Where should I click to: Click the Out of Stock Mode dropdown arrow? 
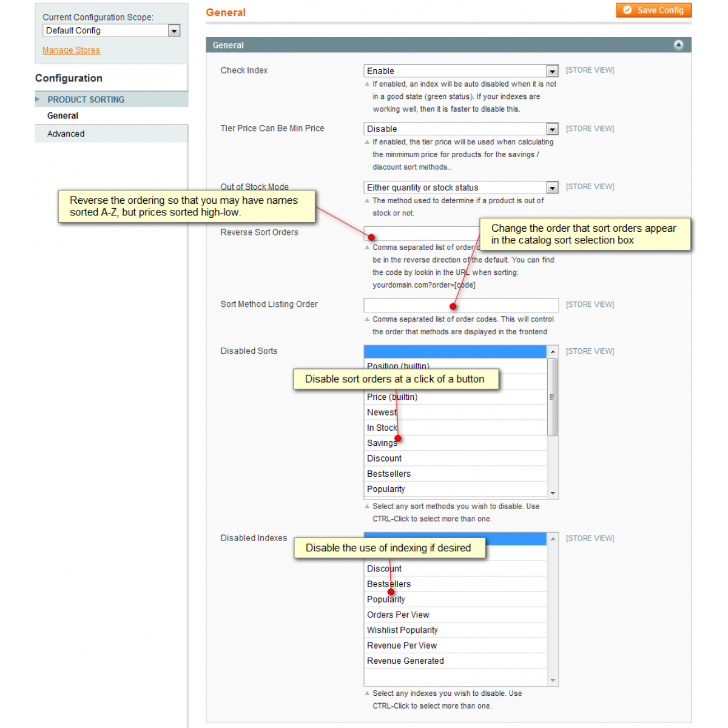click(552, 187)
